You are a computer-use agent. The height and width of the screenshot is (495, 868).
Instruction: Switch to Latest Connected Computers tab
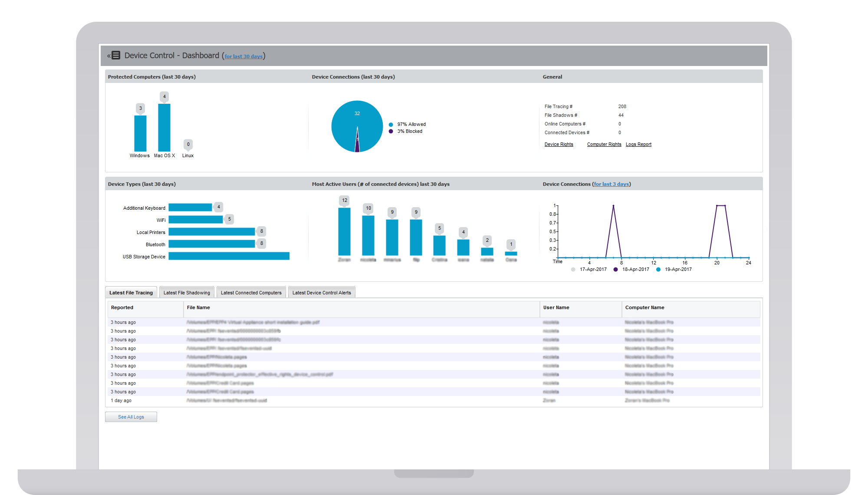point(251,293)
